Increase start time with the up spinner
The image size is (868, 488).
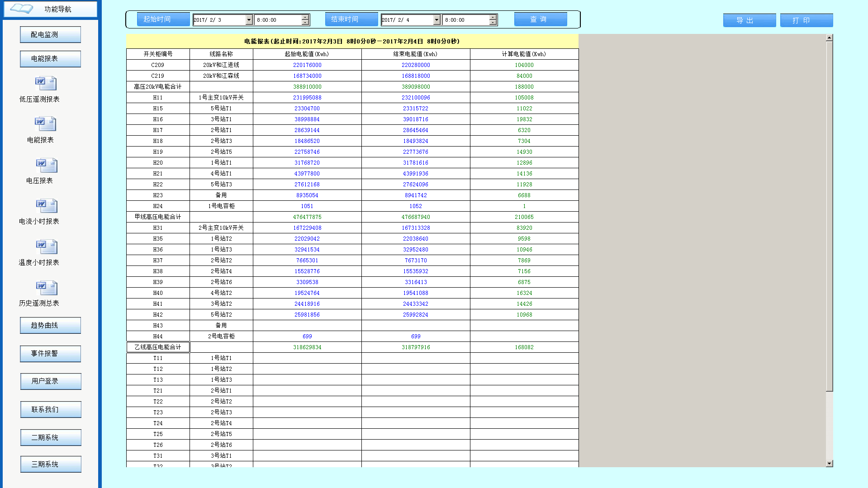[305, 17]
